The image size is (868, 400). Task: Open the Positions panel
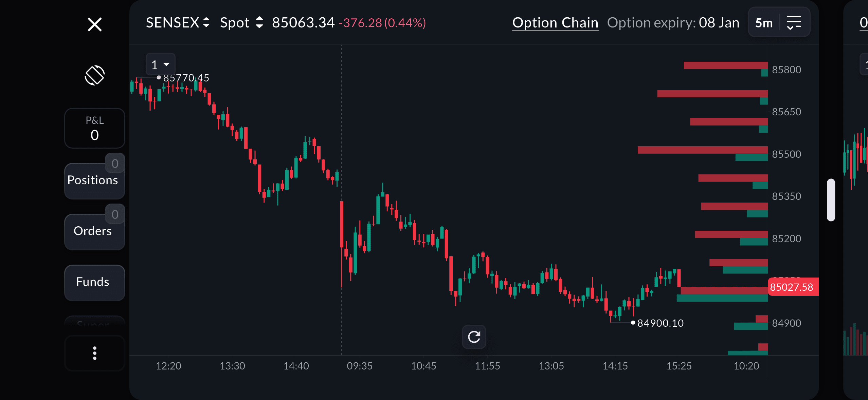[93, 180]
